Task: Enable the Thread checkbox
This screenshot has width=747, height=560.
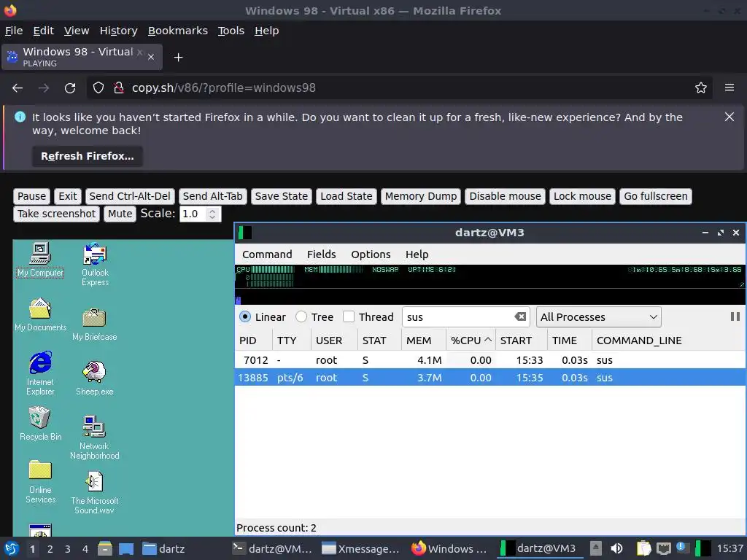Action: (349, 316)
